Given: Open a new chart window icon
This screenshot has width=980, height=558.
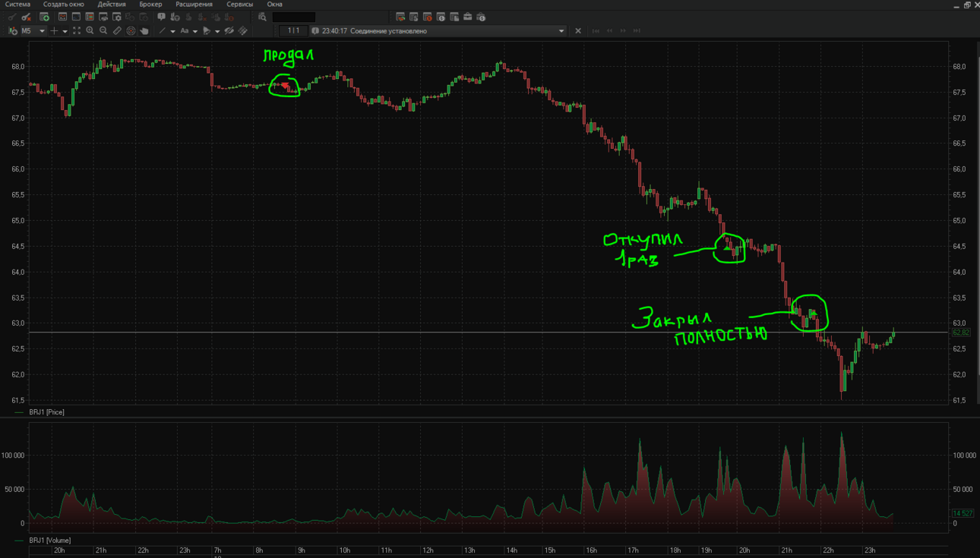Looking at the screenshot, I should pyautogui.click(x=62, y=17).
